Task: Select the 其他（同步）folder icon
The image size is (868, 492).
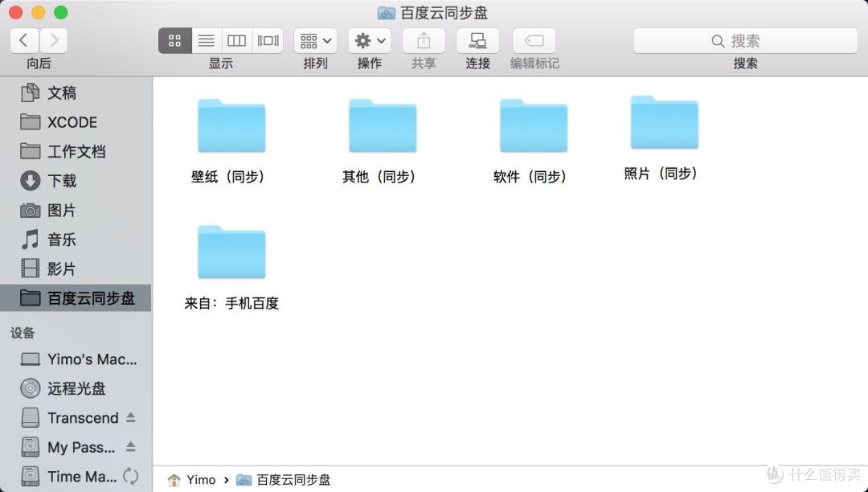Action: tap(383, 125)
